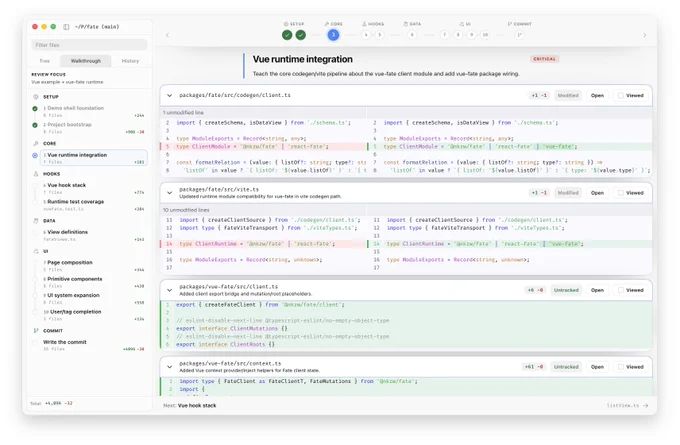Open codegen/client.ts with Open button
680x445 pixels.
coord(597,95)
